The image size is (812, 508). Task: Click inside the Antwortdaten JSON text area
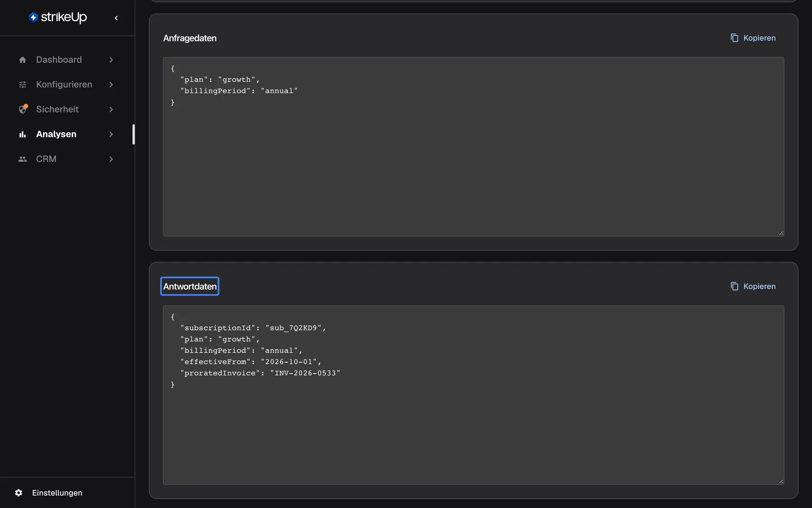click(474, 395)
